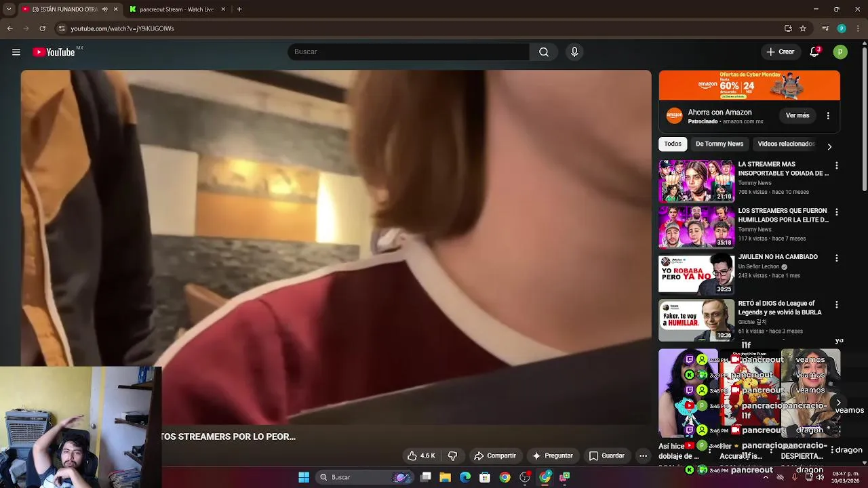Open Chrome profile avatar
This screenshot has width=868, height=488.
[842, 28]
